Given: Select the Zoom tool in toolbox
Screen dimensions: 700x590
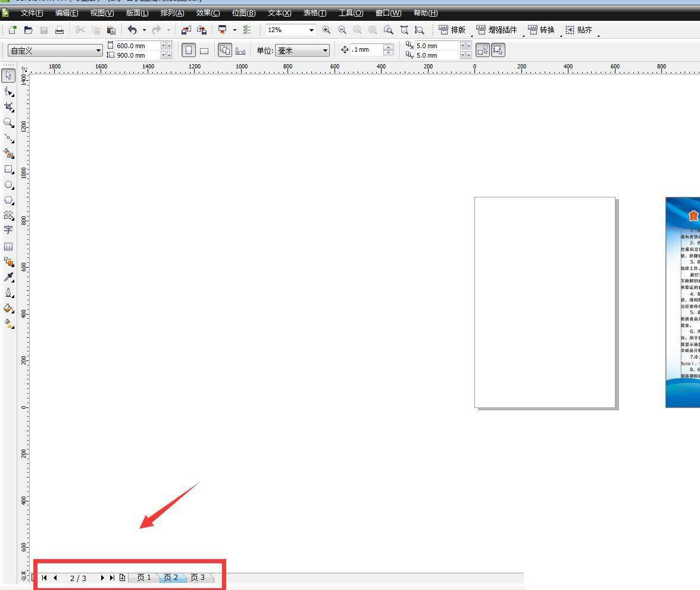Looking at the screenshot, I should coord(8,123).
